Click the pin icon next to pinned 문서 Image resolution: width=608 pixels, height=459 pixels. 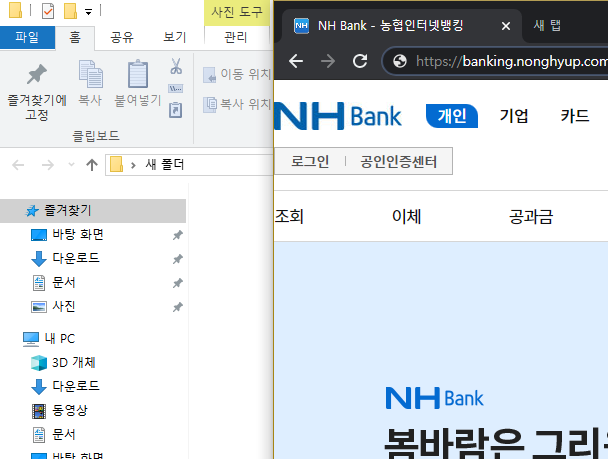[x=178, y=283]
